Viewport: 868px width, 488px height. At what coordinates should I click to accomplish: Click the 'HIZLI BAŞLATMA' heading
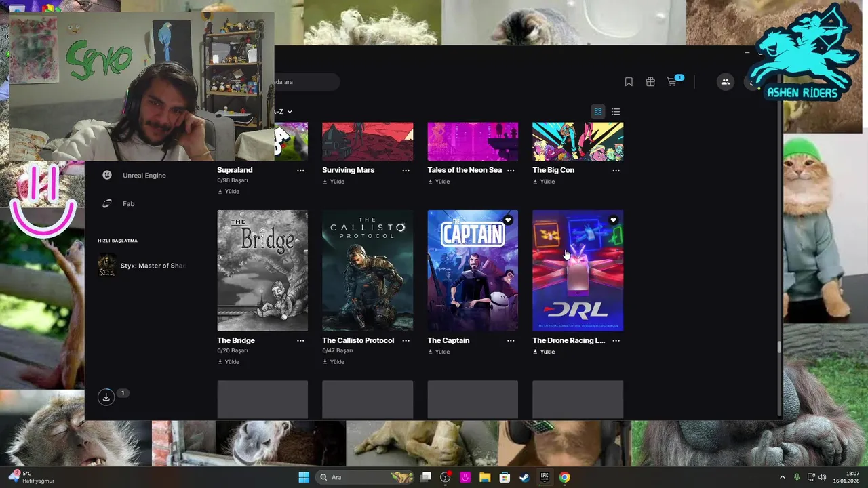[x=117, y=241]
